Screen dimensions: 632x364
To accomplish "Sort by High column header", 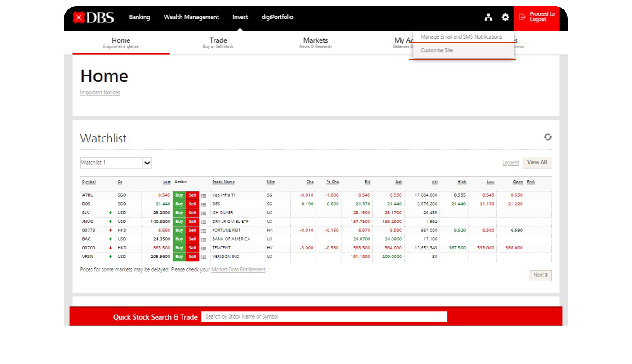I will (462, 182).
